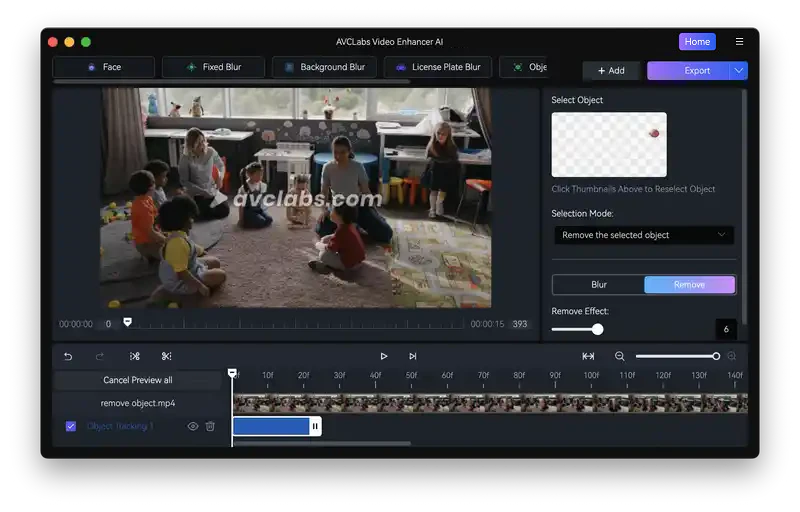Choose the Blur effect option
Image resolution: width=800 pixels, height=512 pixels.
click(x=598, y=285)
